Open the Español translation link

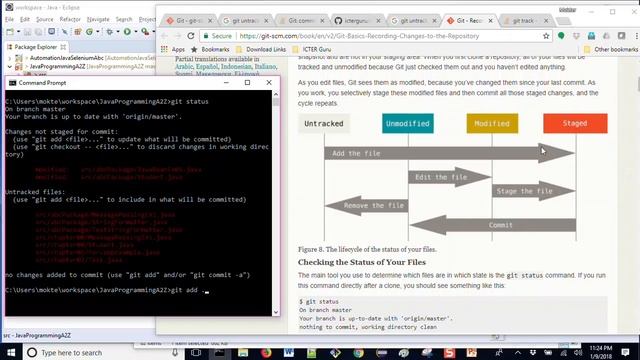click(207, 67)
